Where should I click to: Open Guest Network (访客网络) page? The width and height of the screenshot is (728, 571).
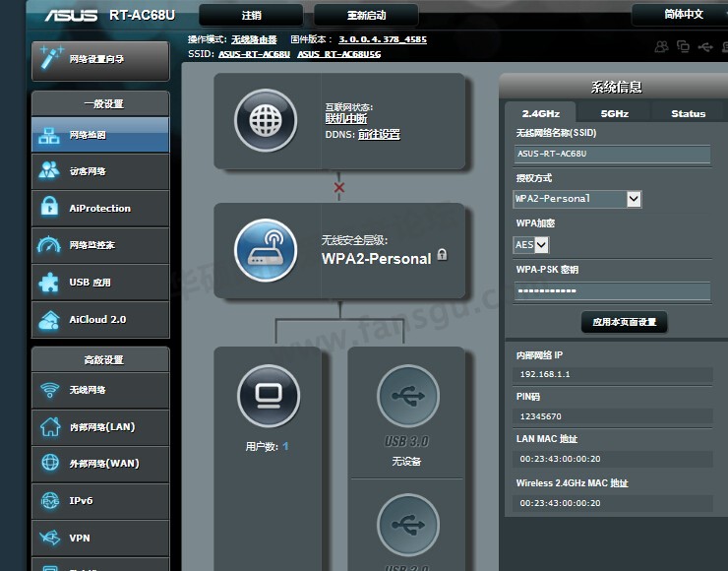(100, 171)
